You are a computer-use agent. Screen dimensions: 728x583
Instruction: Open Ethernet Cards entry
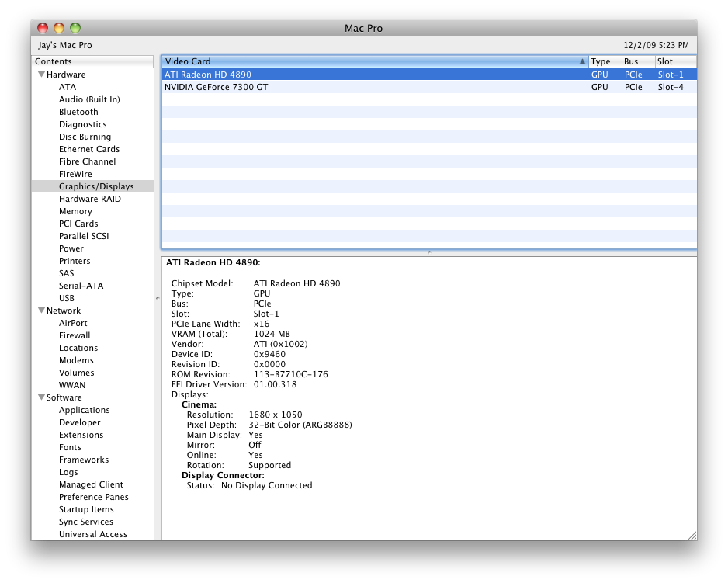pos(89,149)
